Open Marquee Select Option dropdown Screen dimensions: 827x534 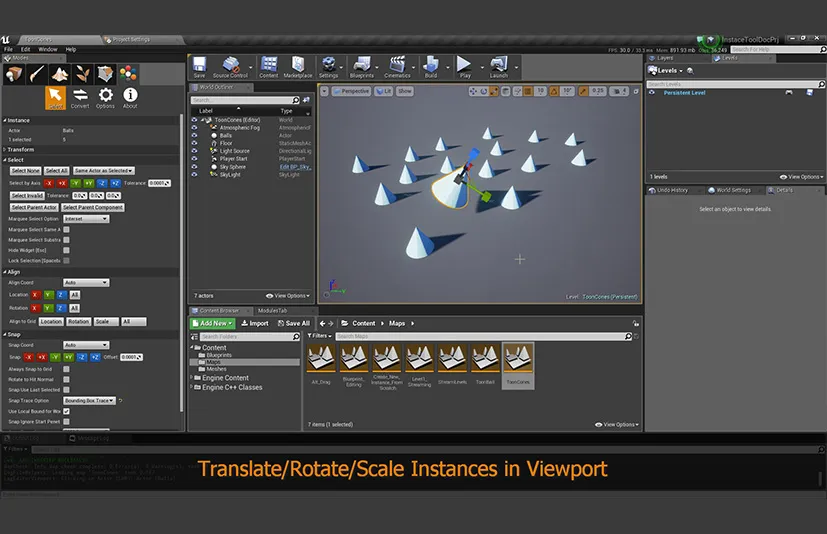coord(86,218)
